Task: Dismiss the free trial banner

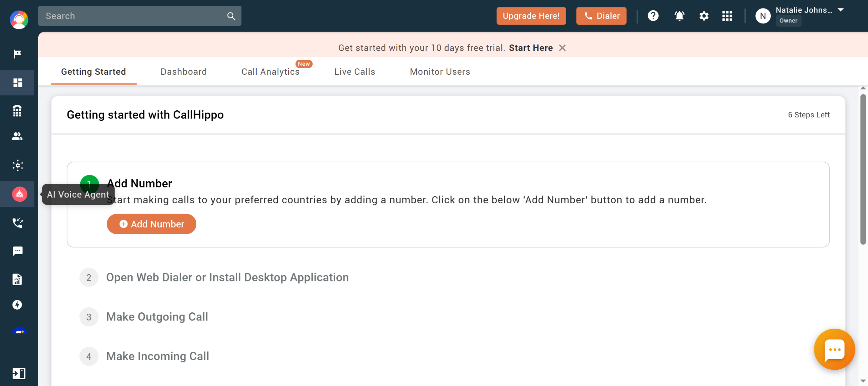Action: pos(563,48)
